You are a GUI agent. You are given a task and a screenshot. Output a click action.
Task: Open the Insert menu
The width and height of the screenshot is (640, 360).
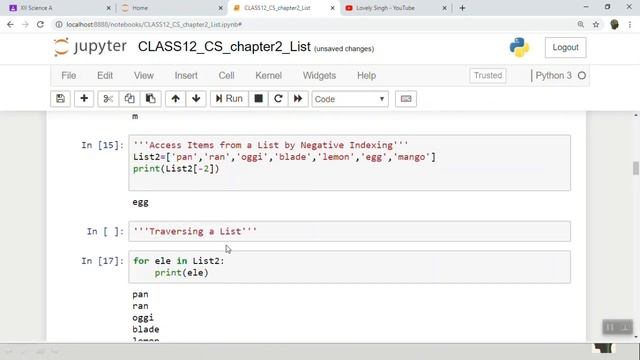pos(186,76)
